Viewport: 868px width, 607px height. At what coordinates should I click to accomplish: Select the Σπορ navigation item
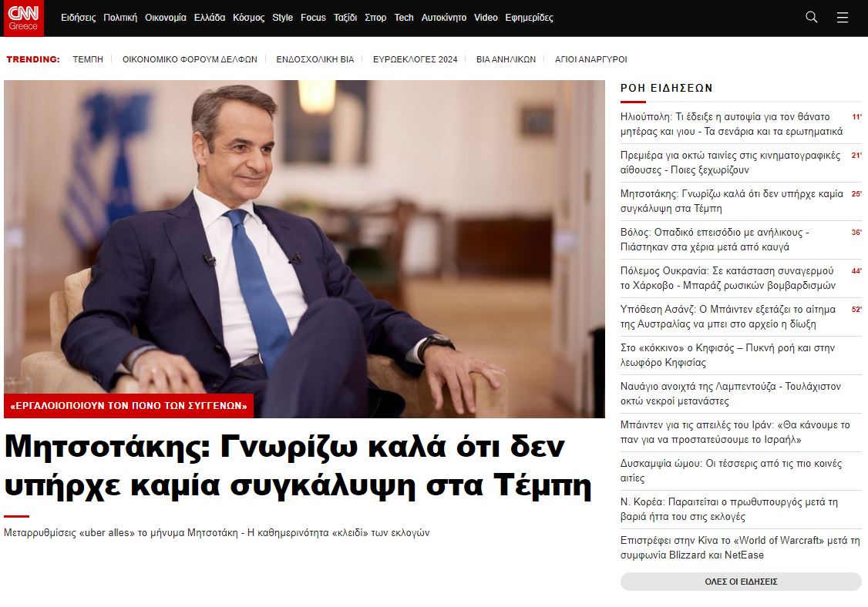(x=375, y=18)
